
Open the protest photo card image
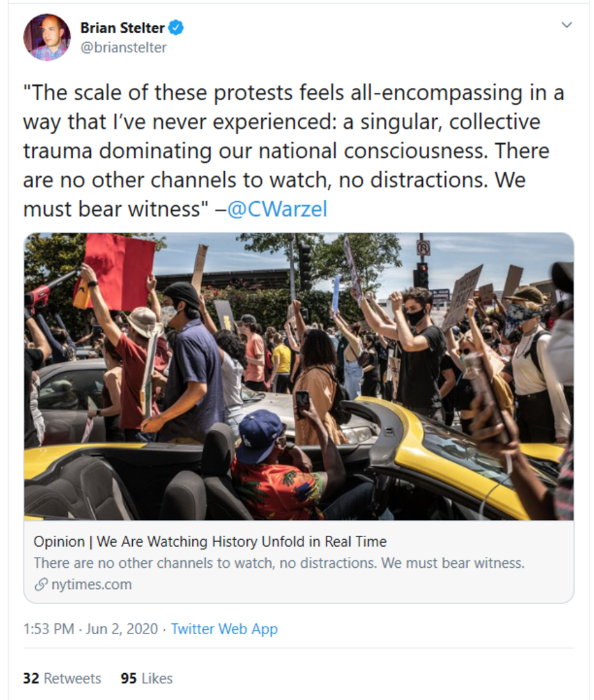coord(299,377)
